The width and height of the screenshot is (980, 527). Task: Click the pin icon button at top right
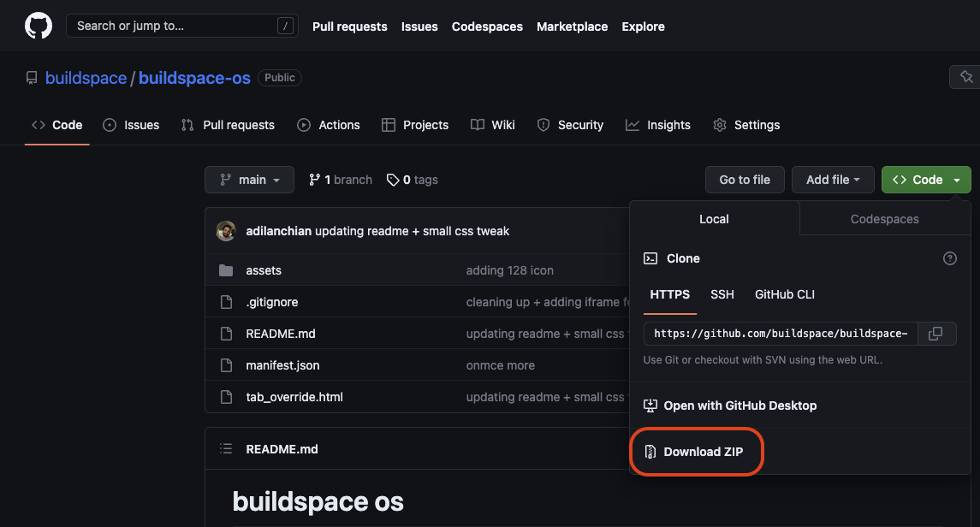point(965,77)
